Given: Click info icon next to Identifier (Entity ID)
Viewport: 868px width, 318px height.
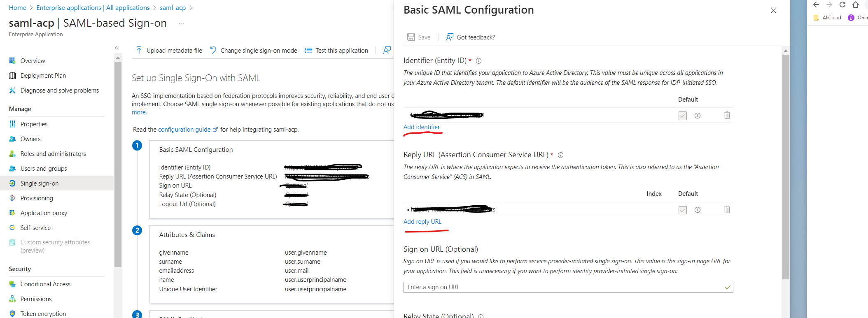Looking at the screenshot, I should pyautogui.click(x=478, y=61).
